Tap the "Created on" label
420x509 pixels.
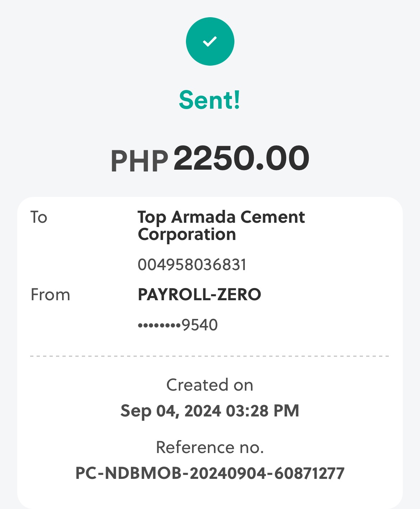click(x=210, y=385)
